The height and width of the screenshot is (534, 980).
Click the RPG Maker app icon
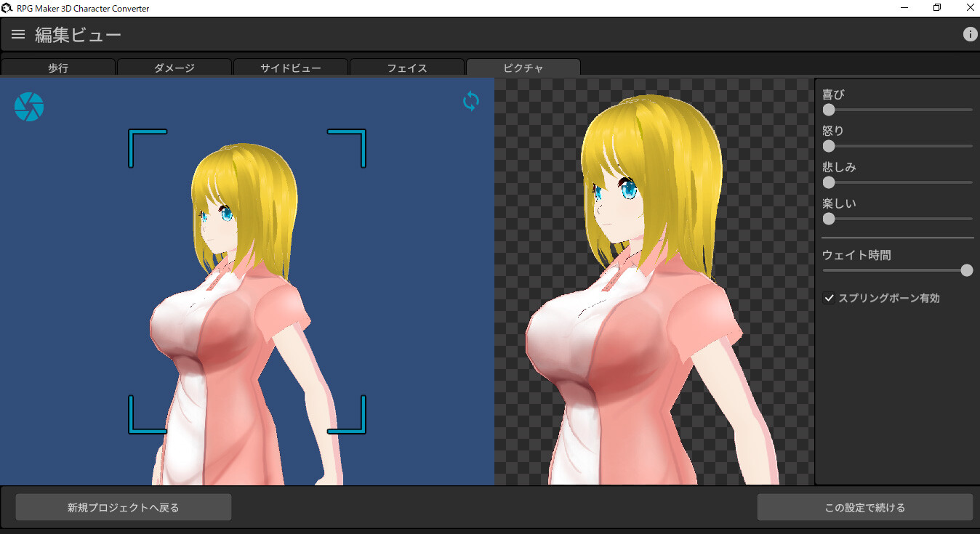coord(7,7)
